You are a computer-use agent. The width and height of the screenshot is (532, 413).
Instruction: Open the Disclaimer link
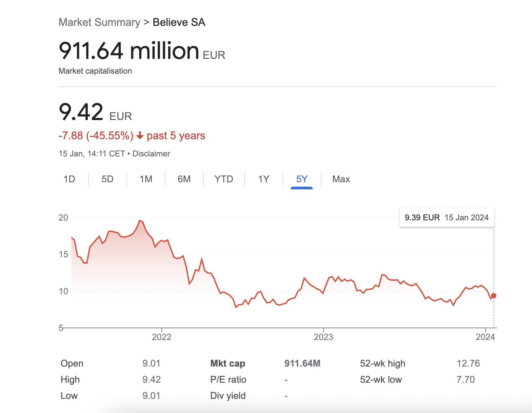pos(151,154)
